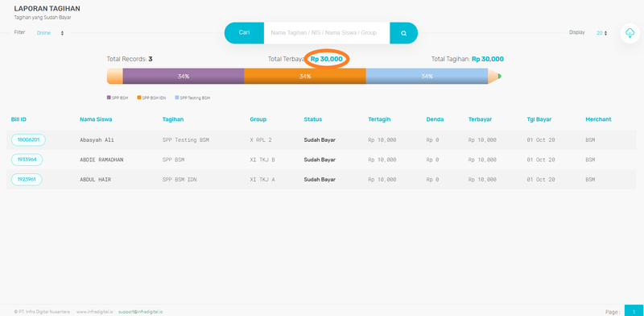
Task: Click the Terbayar column header
Action: coord(480,119)
